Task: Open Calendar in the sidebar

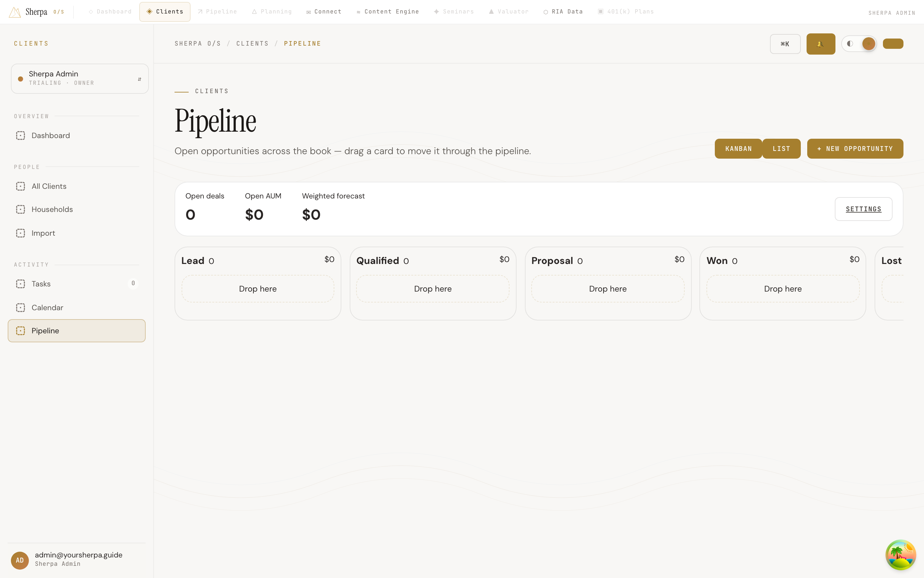Action: [x=76, y=307]
